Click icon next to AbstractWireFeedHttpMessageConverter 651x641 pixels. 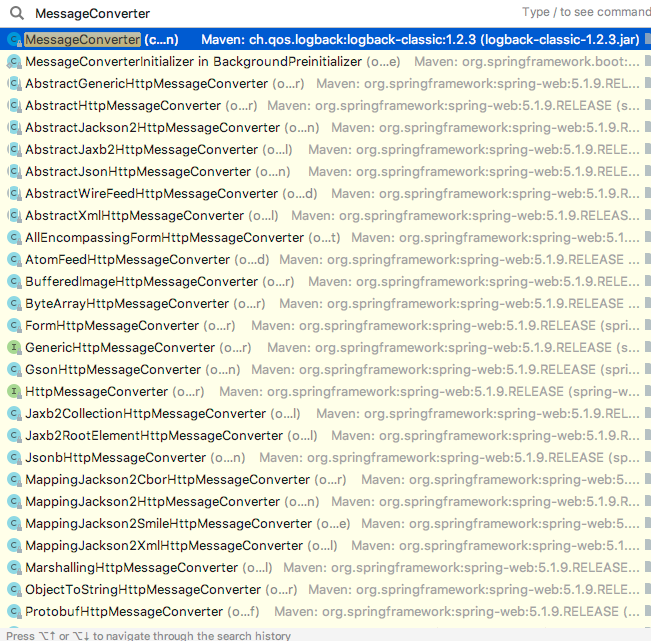point(15,194)
